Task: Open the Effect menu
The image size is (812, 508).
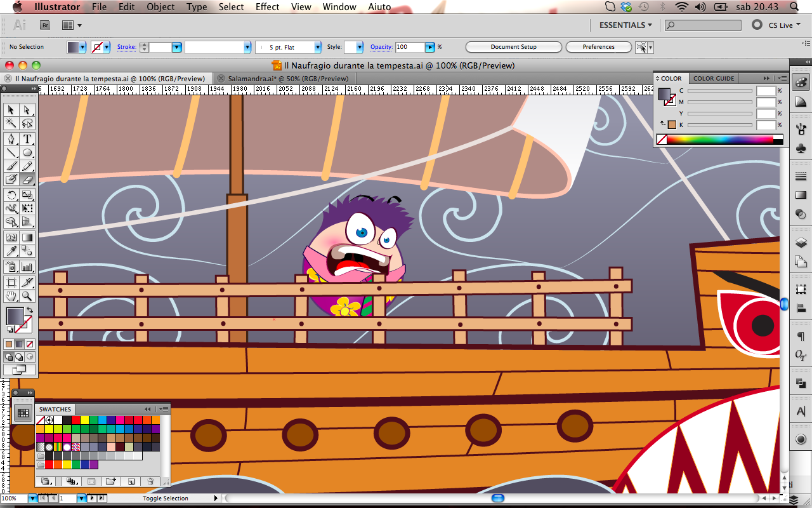Action: (267, 7)
